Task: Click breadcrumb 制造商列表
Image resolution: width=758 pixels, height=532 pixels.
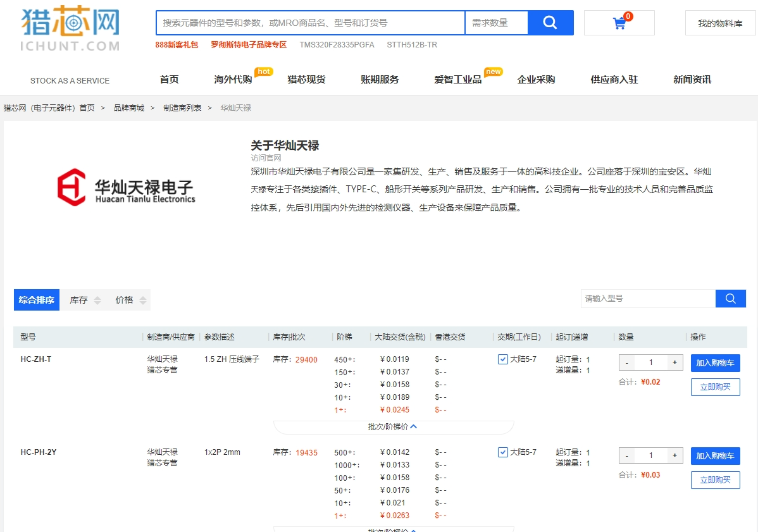Action: click(x=182, y=108)
